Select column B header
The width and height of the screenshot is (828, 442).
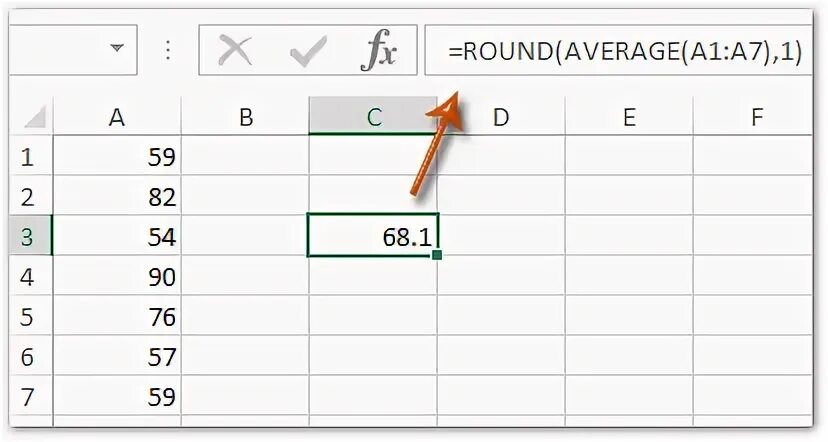(246, 117)
